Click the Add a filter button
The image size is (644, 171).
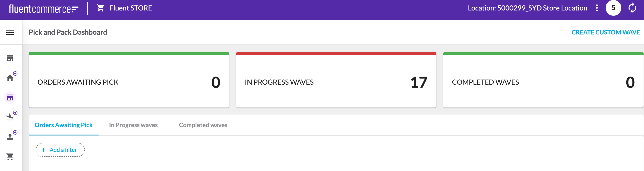(x=60, y=149)
